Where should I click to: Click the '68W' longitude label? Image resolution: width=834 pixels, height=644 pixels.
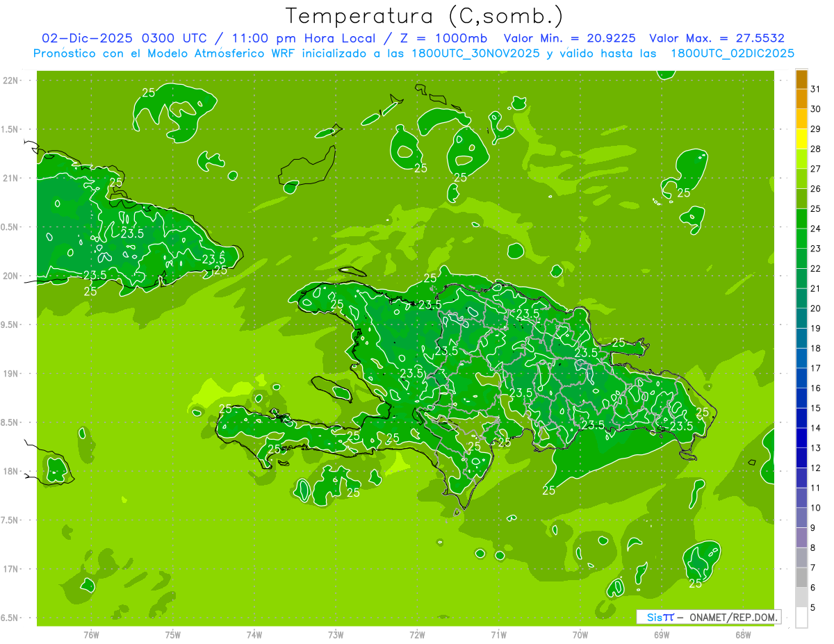pyautogui.click(x=743, y=634)
